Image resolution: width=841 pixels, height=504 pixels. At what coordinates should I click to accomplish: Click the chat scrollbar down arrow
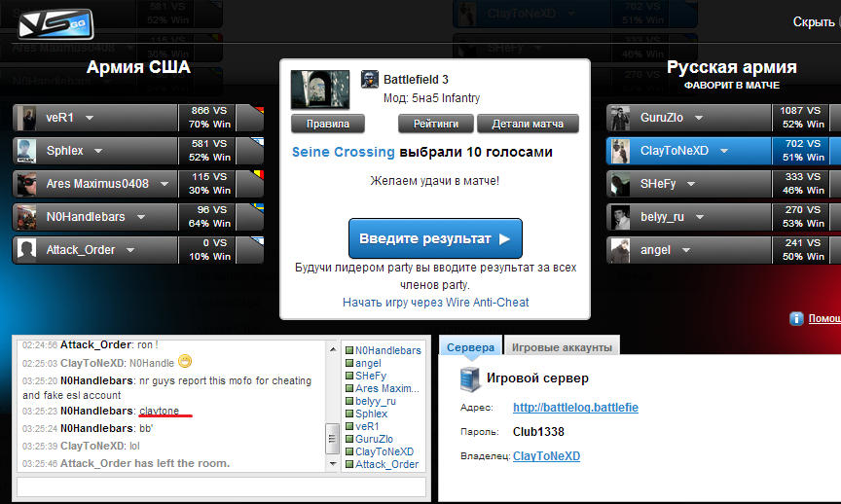click(x=333, y=464)
